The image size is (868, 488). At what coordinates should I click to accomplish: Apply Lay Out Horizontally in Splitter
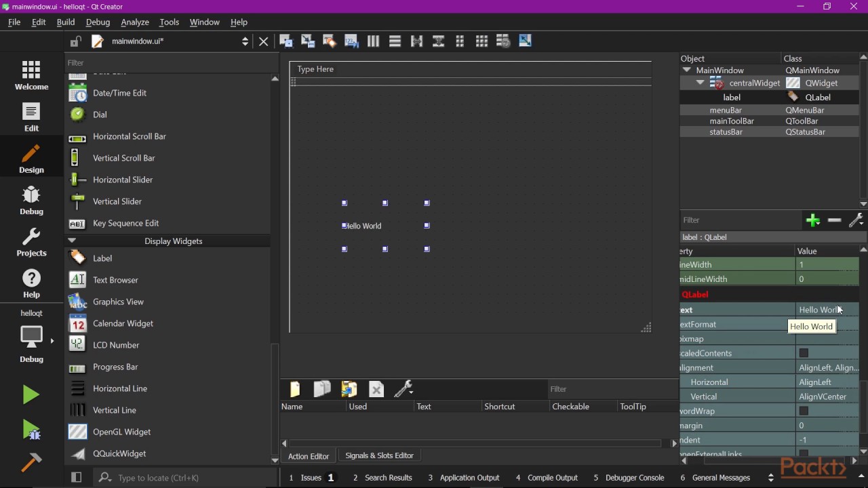point(416,41)
